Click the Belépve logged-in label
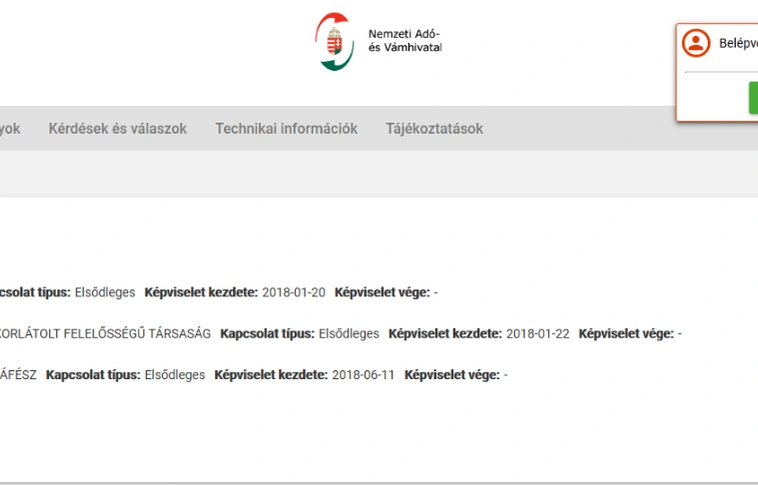The height and width of the screenshot is (485, 758). pyautogui.click(x=737, y=44)
